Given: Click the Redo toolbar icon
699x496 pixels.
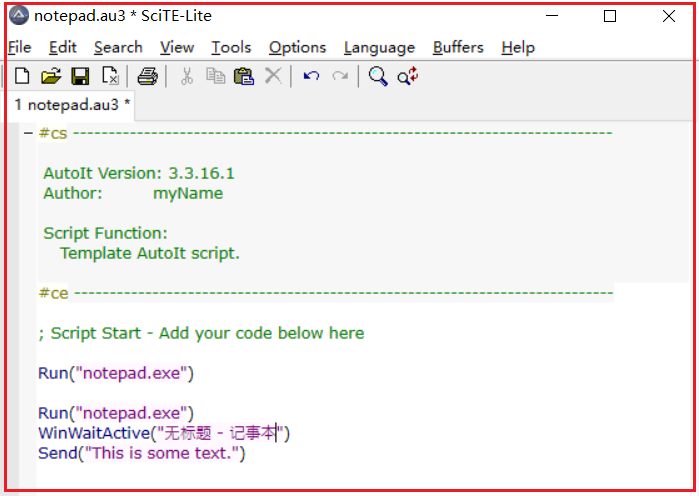Looking at the screenshot, I should click(x=340, y=76).
